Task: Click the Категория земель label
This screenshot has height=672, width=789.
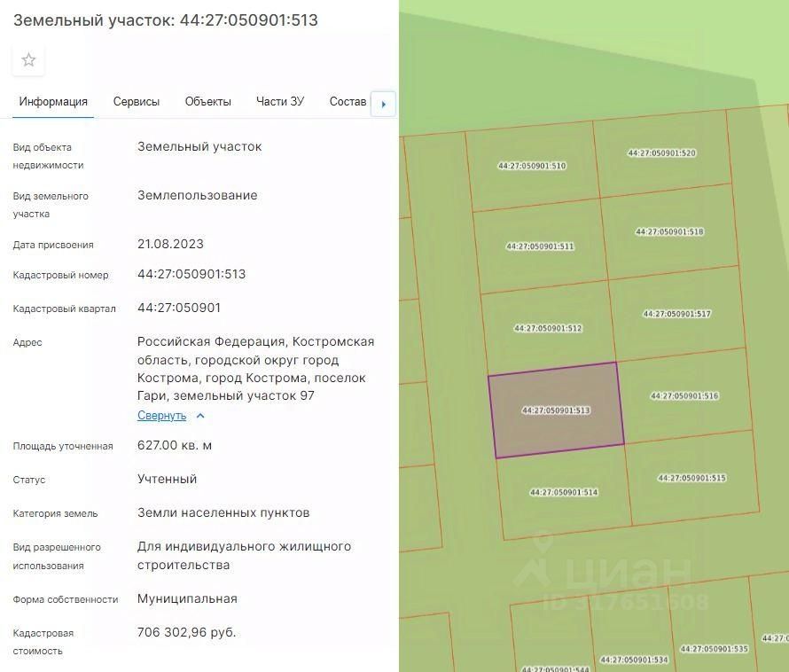Action: [x=55, y=514]
